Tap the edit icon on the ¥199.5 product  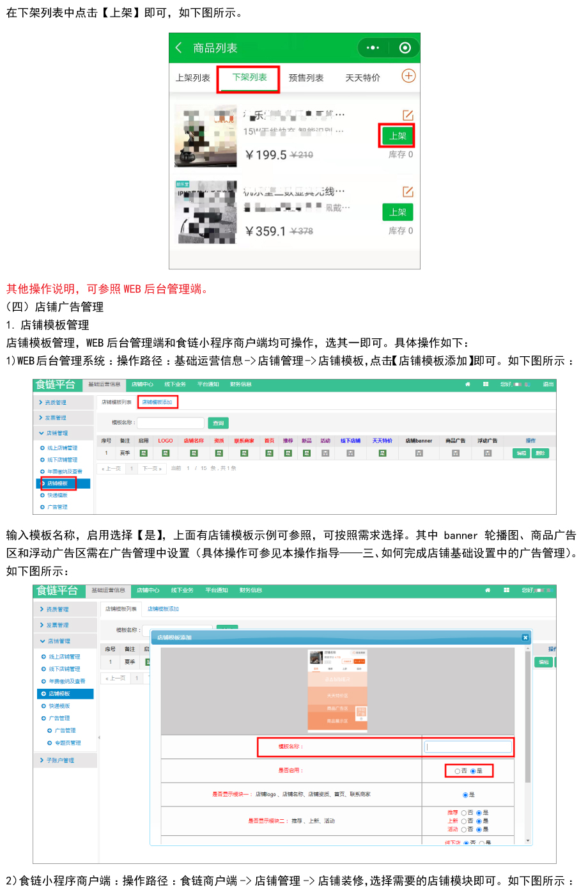[408, 115]
